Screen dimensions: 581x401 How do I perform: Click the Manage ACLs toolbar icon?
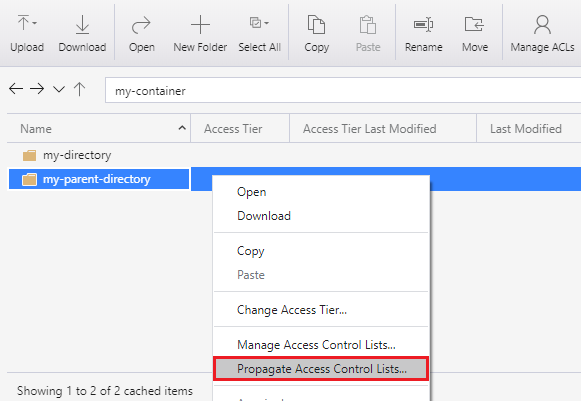click(542, 24)
